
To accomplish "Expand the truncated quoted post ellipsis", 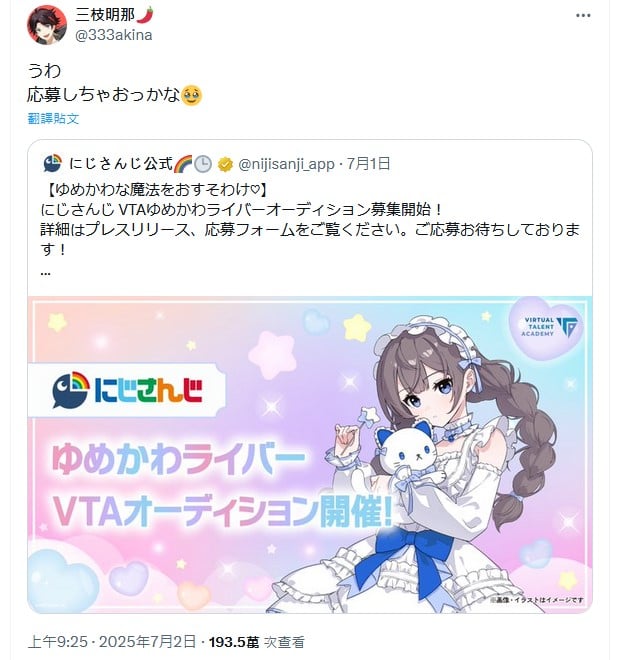I will tap(45, 273).
